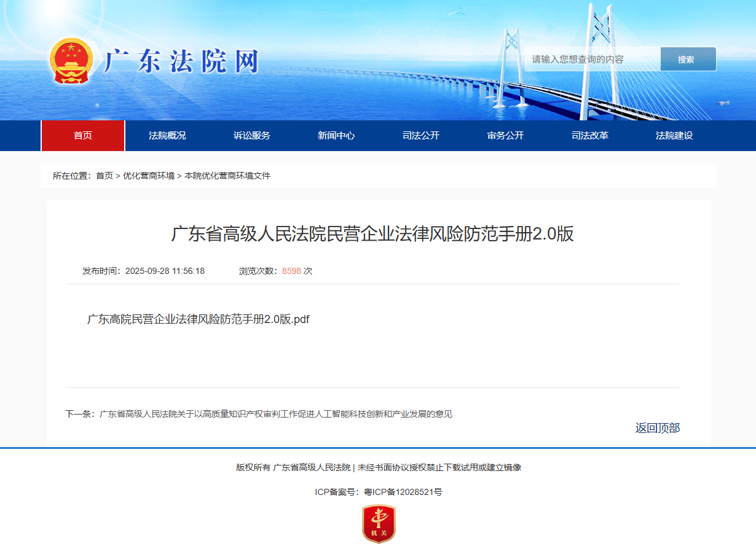756x549 pixels.
Task: Click 首页 in the breadcrumb path
Action: coord(104,176)
